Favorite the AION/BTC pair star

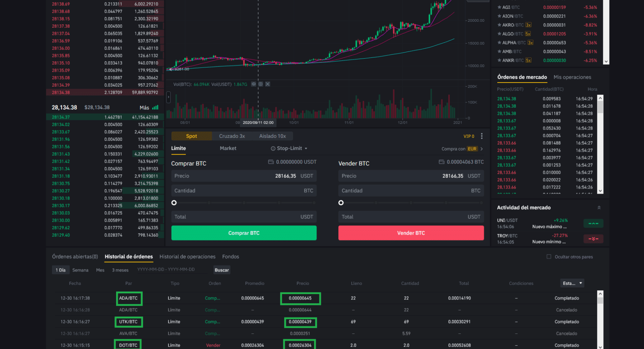pos(499,16)
